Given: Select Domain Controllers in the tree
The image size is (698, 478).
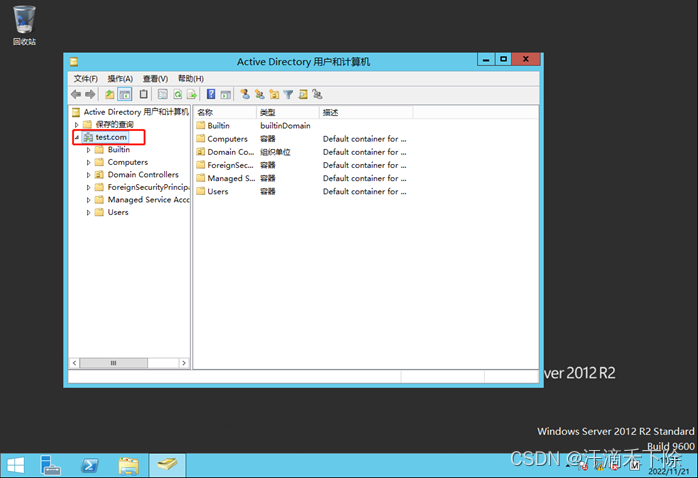Looking at the screenshot, I should [x=143, y=175].
